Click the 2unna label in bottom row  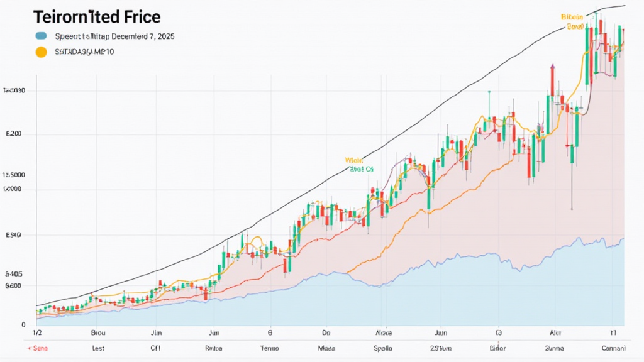click(555, 347)
